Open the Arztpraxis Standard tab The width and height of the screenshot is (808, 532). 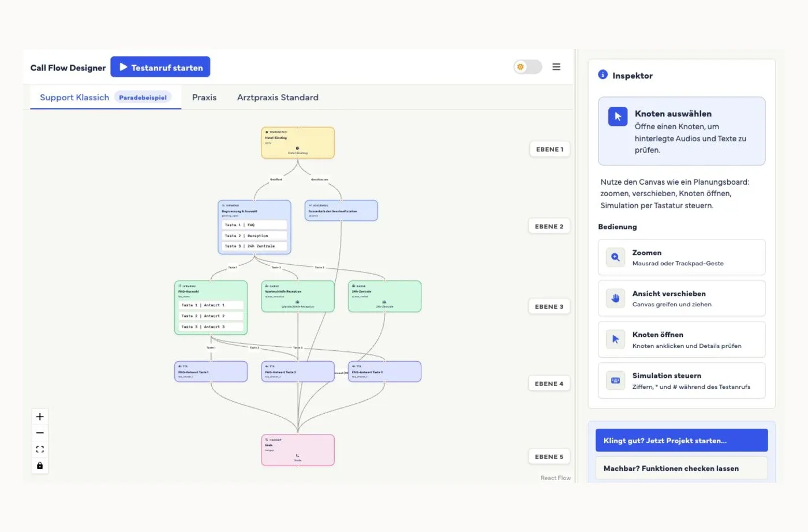(278, 98)
